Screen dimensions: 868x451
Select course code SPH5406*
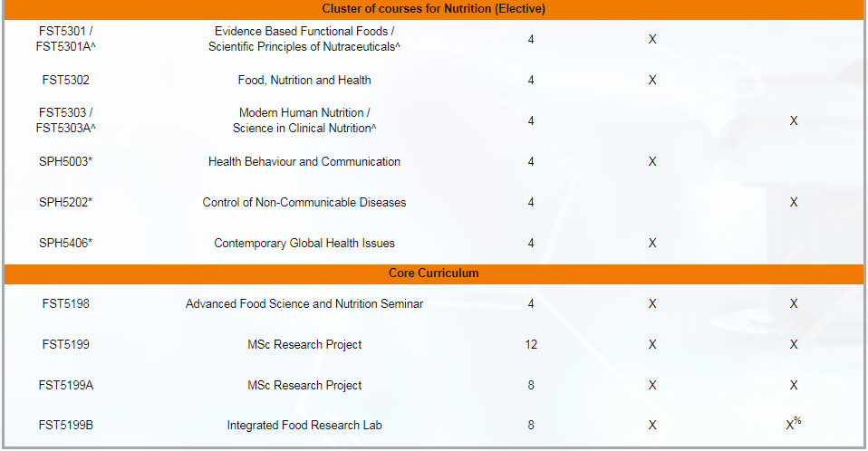pos(65,243)
